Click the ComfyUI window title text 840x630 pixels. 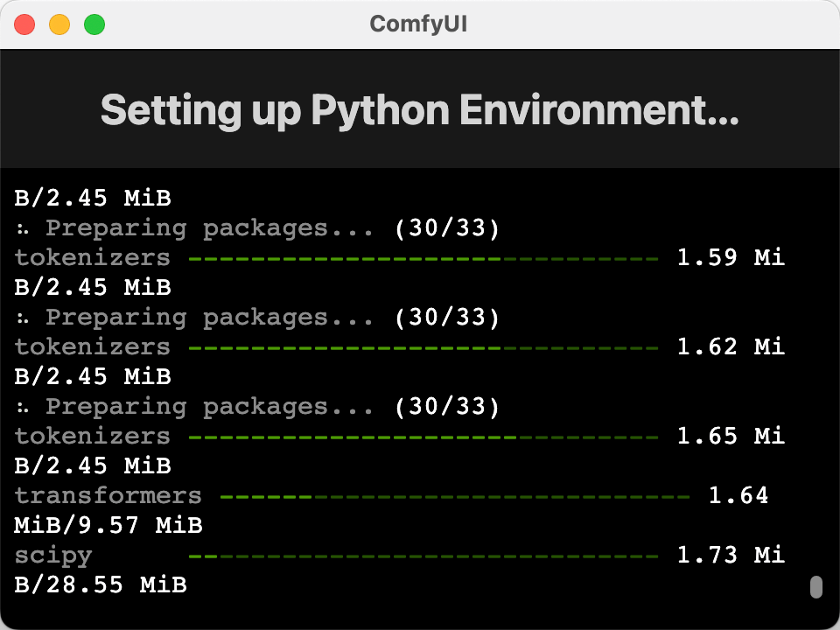[418, 24]
